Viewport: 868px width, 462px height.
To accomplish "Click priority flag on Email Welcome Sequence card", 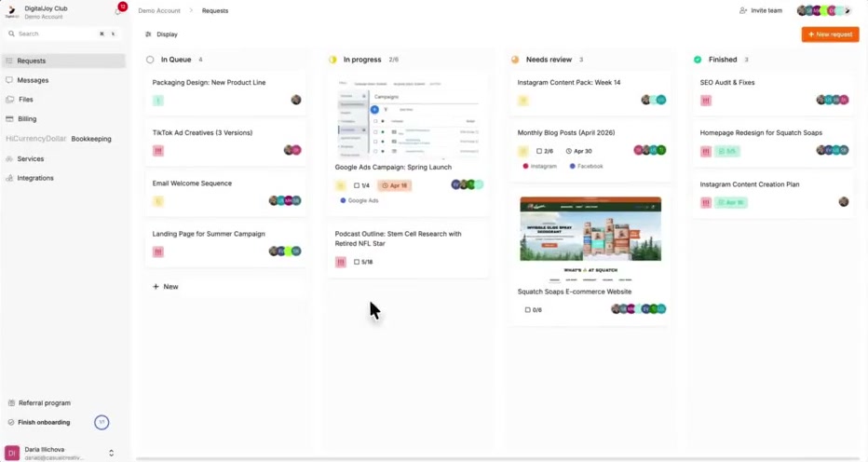I will pos(157,201).
